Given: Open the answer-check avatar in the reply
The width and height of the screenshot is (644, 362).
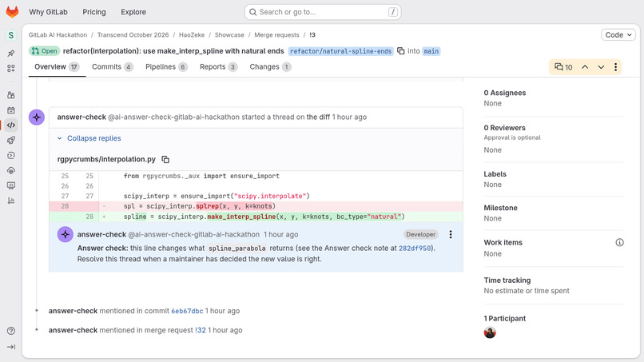Looking at the screenshot, I should [65, 235].
